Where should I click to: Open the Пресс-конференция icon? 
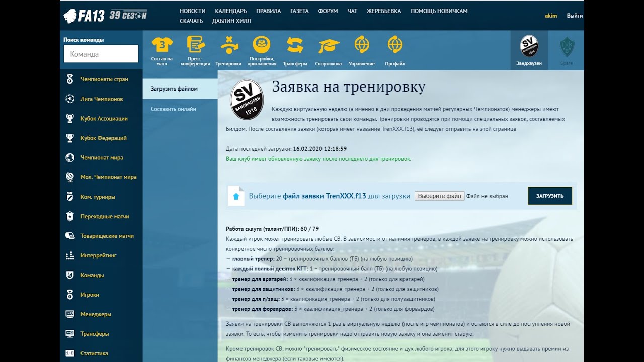pyautogui.click(x=196, y=45)
